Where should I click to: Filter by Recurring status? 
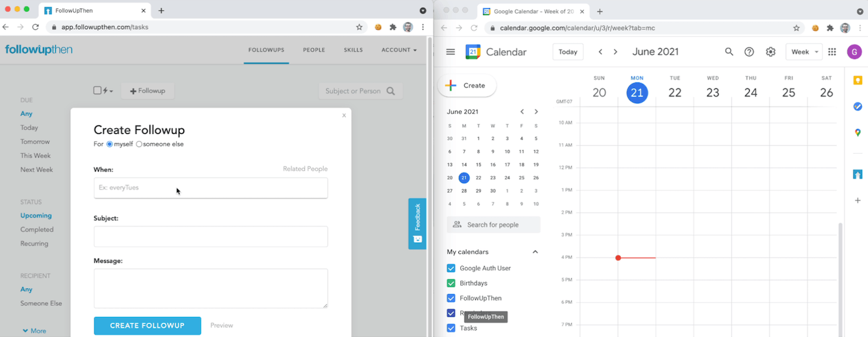(x=34, y=243)
